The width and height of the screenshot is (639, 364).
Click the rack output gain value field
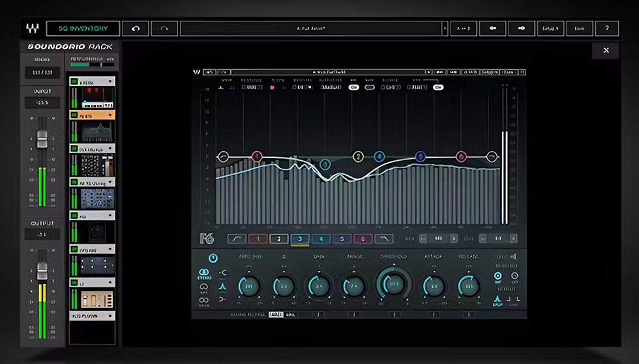coord(42,234)
